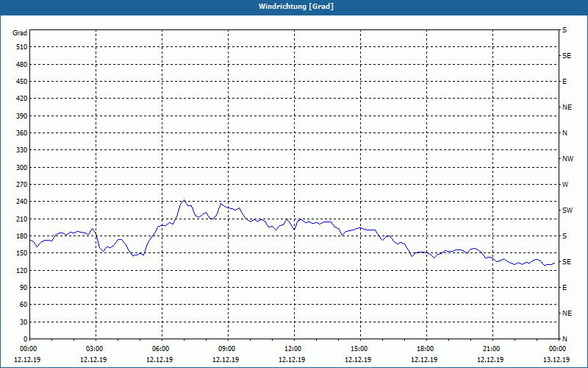Pick the 60 value on the left axis
Viewport: 588px width, 368px height.
(x=24, y=305)
